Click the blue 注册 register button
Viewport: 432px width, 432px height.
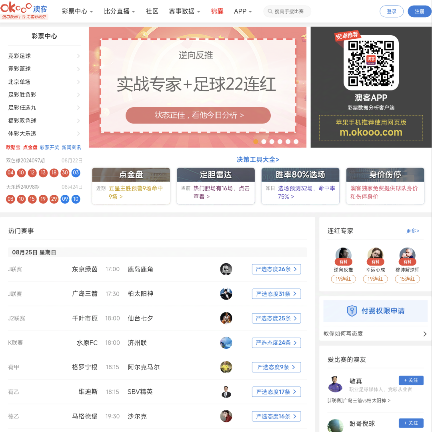point(419,11)
